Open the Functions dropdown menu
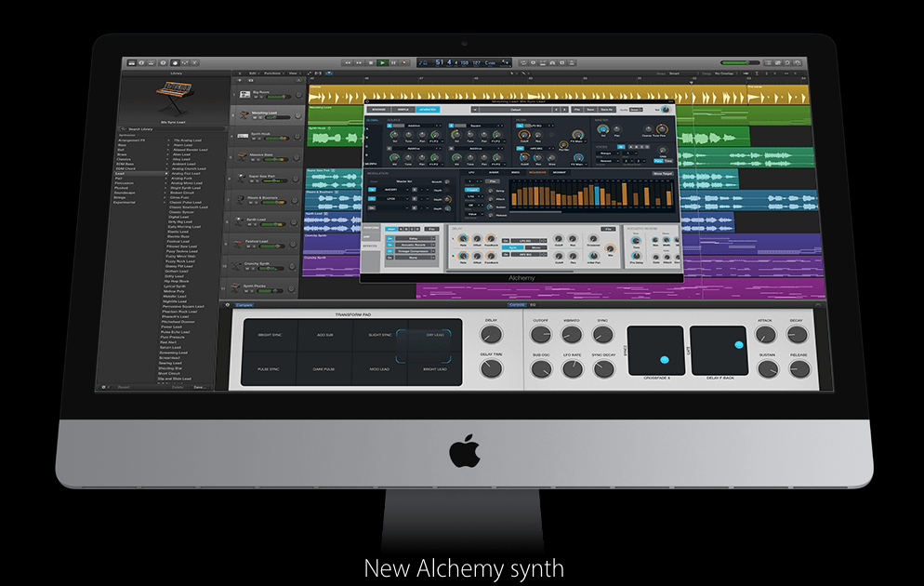The image size is (924, 586). pyautogui.click(x=272, y=73)
